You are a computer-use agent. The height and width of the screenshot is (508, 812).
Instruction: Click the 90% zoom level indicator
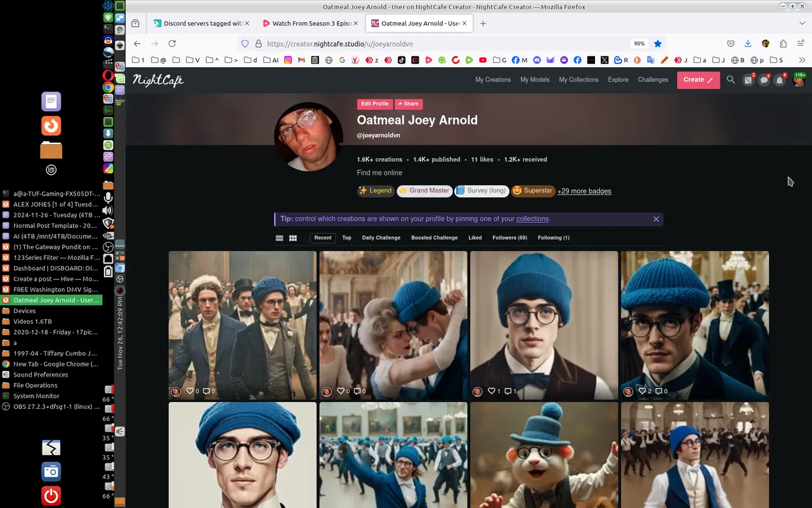639,44
